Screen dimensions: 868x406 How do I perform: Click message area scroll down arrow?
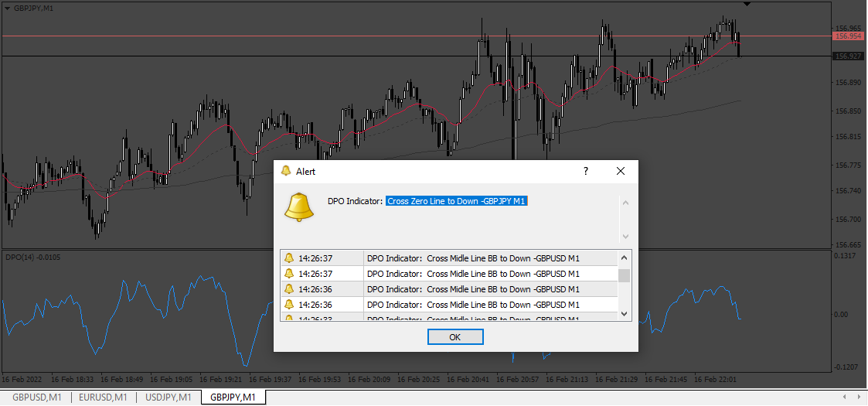[625, 236]
